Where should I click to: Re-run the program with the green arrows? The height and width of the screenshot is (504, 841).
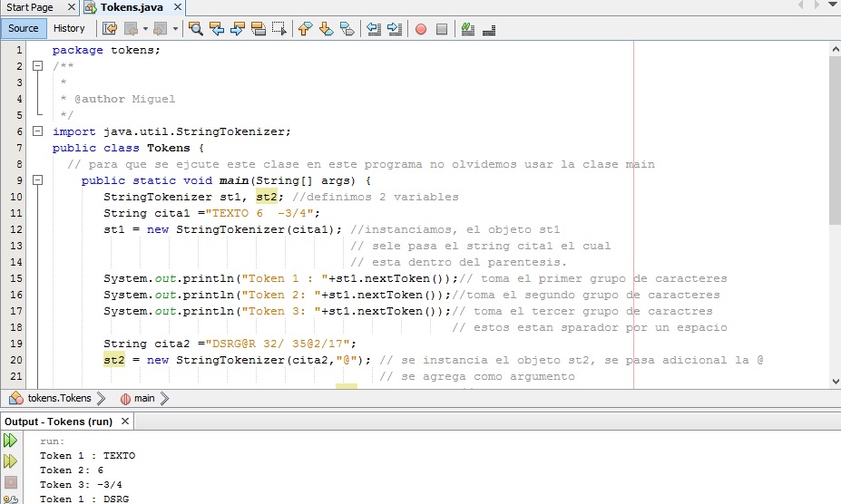pos(10,441)
